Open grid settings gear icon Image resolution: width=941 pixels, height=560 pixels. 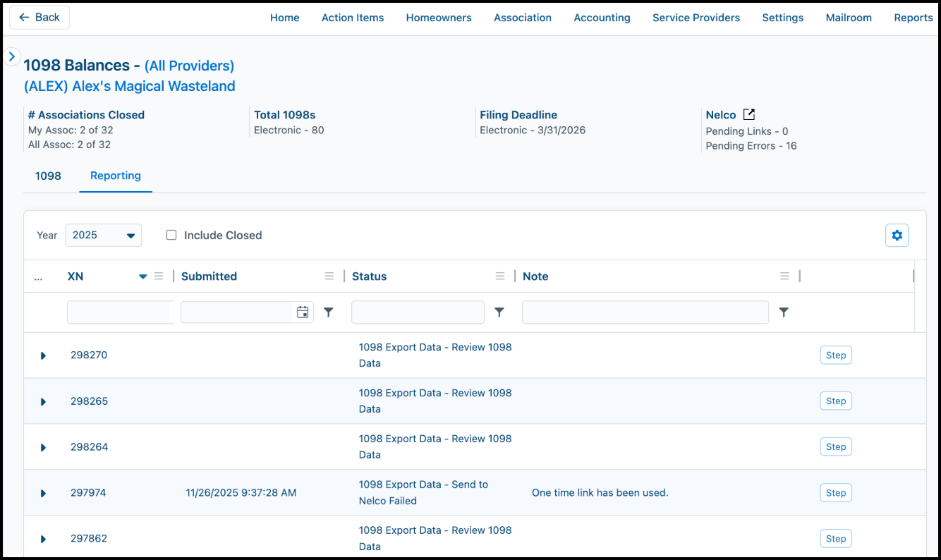(x=897, y=236)
